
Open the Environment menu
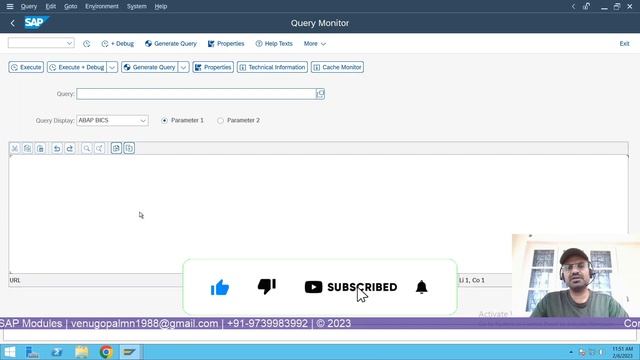point(102,7)
